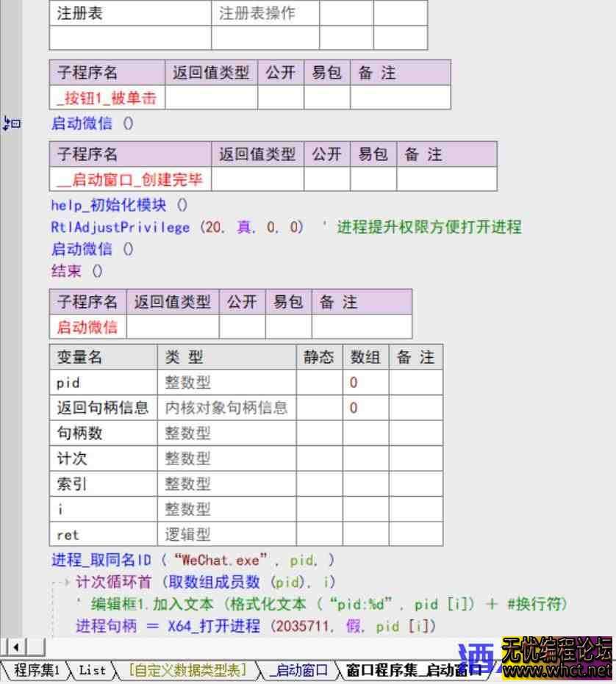Select subroutine name __启动窗口_创建完毕
The height and width of the screenshot is (684, 616).
point(130,179)
